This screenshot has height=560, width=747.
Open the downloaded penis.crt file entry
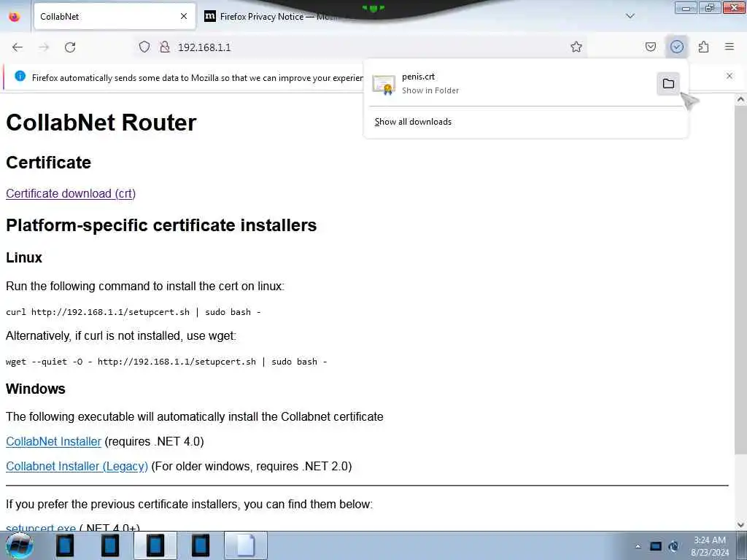tap(510, 83)
